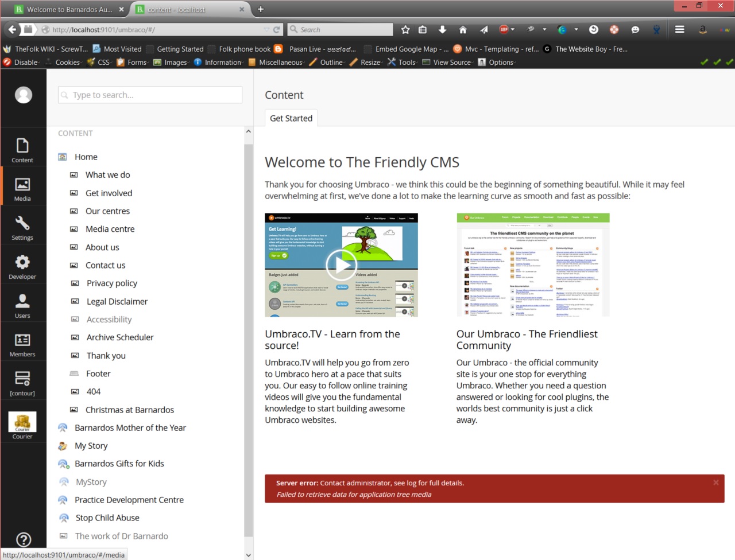Open the Images developer toolbar menu

pyautogui.click(x=171, y=62)
